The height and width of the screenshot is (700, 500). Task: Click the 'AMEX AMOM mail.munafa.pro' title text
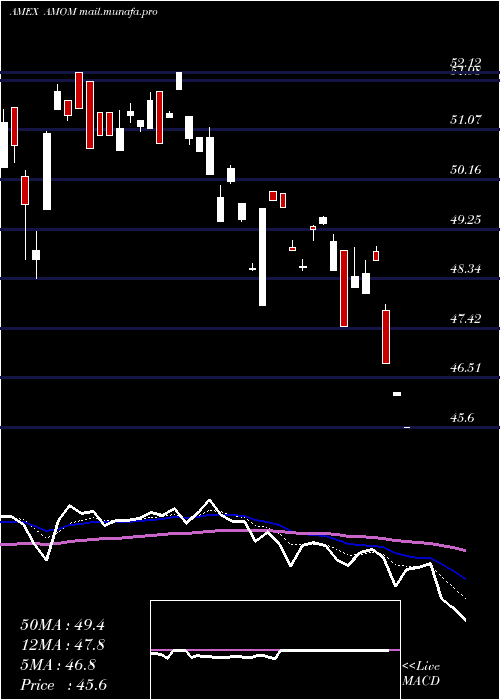tap(83, 12)
